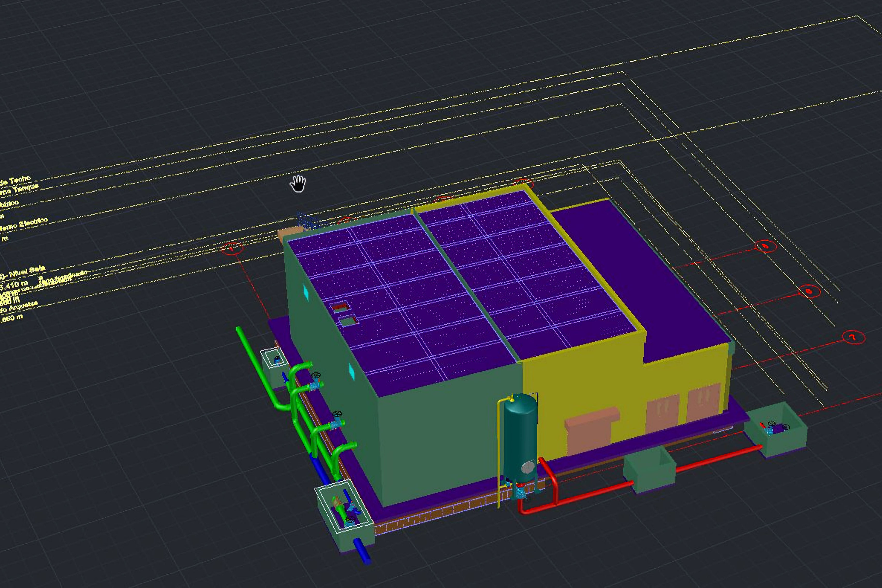Click the "Tanque" level label

tap(26, 189)
